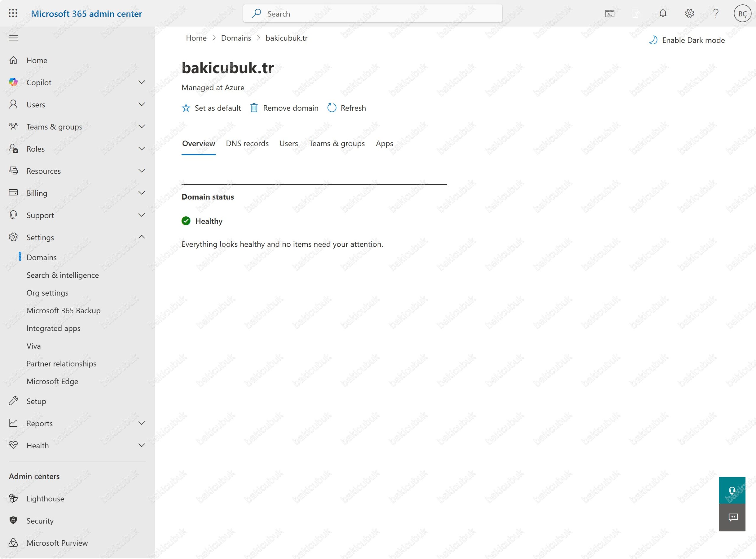The image size is (756, 559).
Task: Expand the Users navigation chevron
Action: [x=142, y=104]
